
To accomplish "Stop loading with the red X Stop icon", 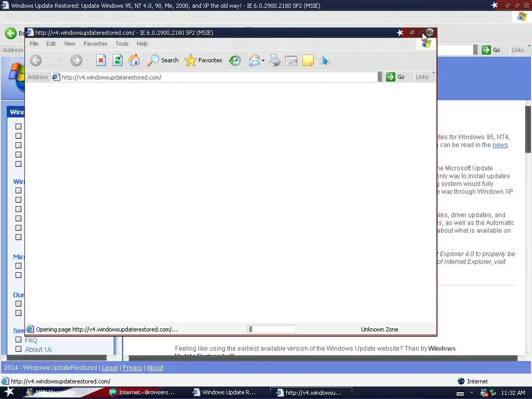I will [101, 60].
